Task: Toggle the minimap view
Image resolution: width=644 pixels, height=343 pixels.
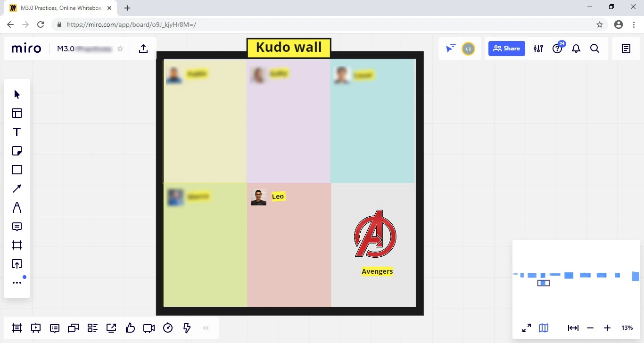Action: coord(544,328)
